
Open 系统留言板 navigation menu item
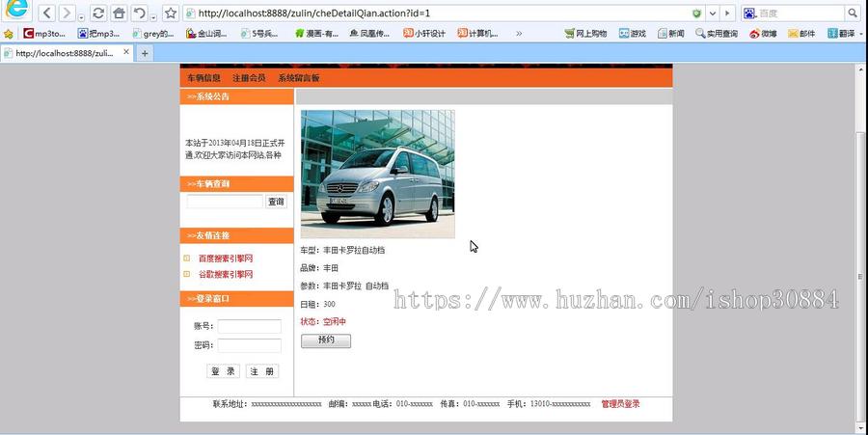(299, 78)
